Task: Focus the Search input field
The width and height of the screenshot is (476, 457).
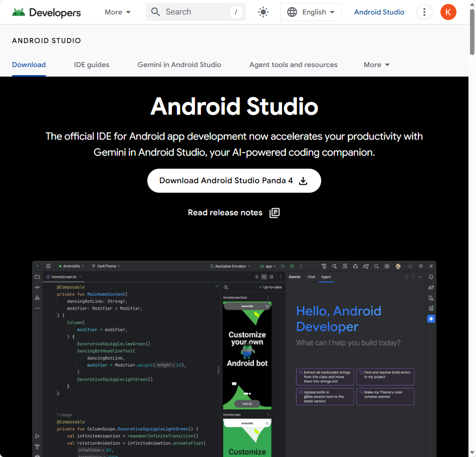Action: [196, 12]
